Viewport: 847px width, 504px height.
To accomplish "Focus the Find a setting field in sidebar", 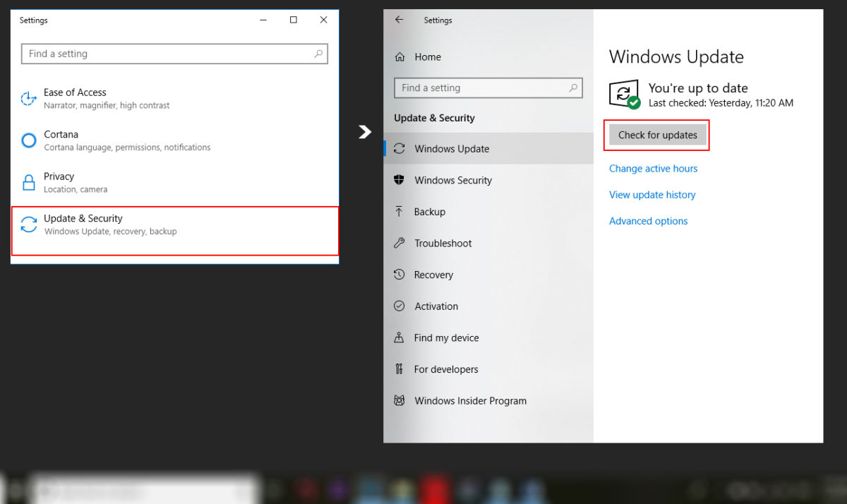I will [x=480, y=88].
